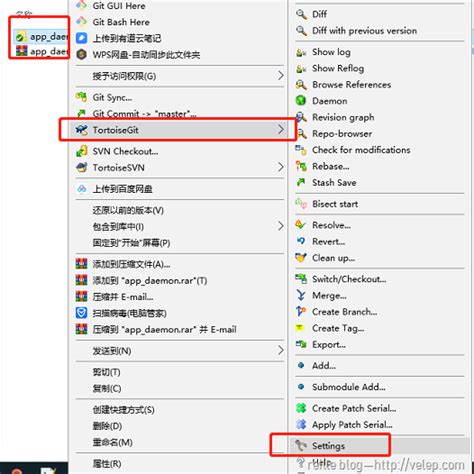This screenshot has width=474, height=474.
Task: Click the SVN Checkout icon
Action: pyautogui.click(x=82, y=151)
